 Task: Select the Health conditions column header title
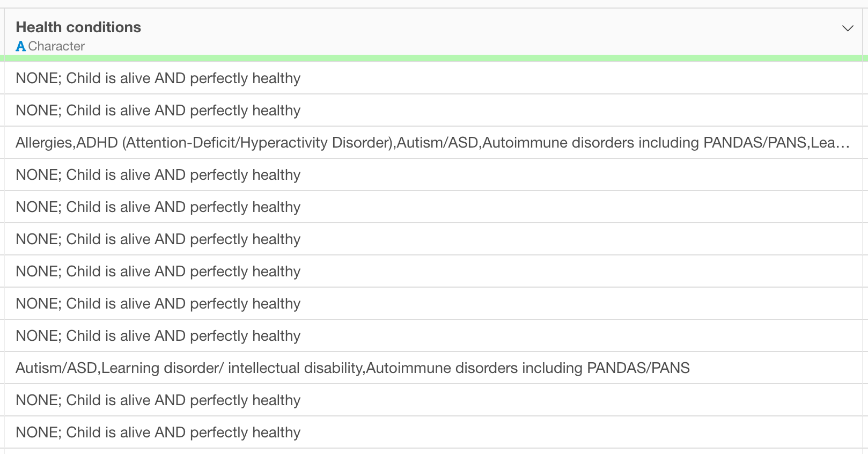tap(78, 27)
